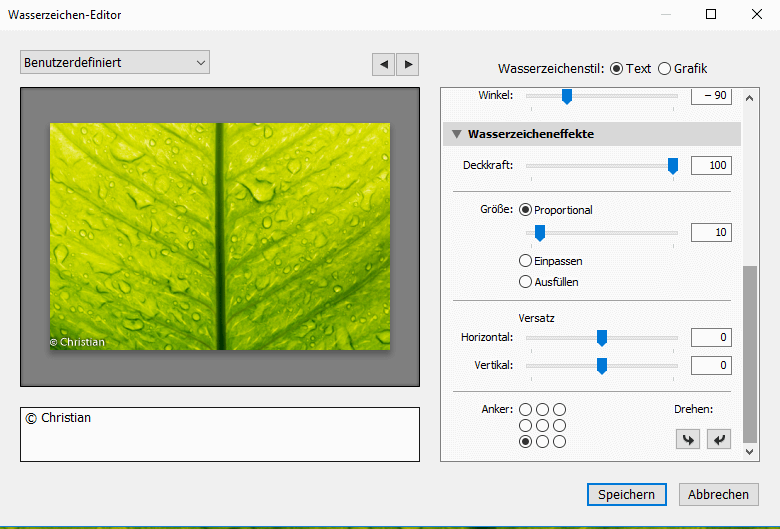Select Text watermark style

click(616, 69)
